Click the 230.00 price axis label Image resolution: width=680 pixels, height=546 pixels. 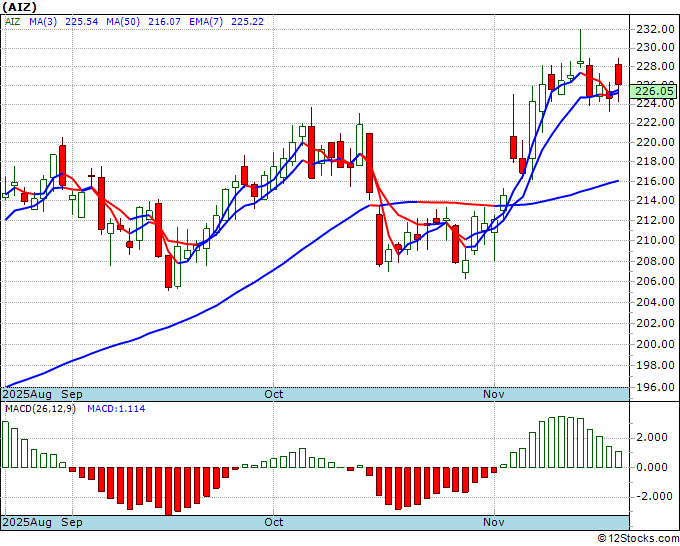pos(655,47)
